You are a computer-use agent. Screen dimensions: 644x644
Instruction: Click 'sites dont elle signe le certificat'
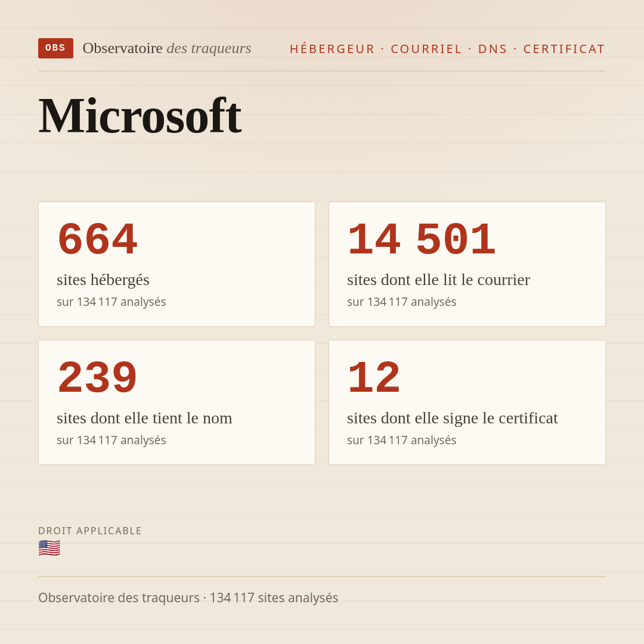(x=453, y=418)
